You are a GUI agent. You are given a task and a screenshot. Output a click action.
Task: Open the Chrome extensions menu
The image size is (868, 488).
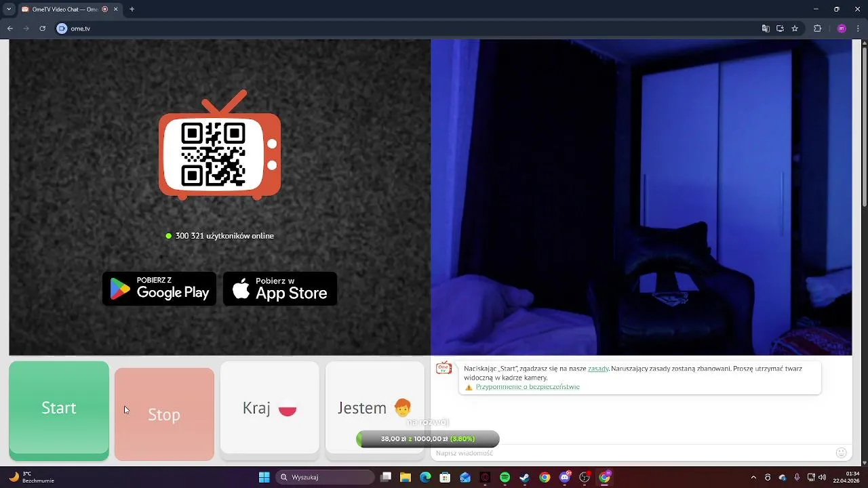coord(817,28)
